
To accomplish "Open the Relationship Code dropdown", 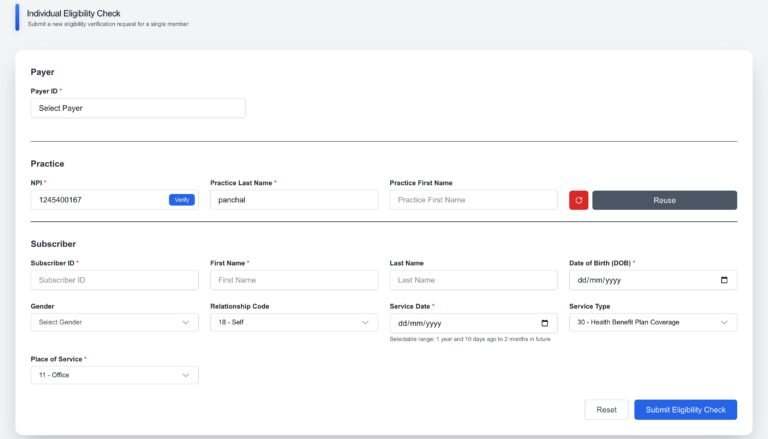I will click(x=294, y=322).
